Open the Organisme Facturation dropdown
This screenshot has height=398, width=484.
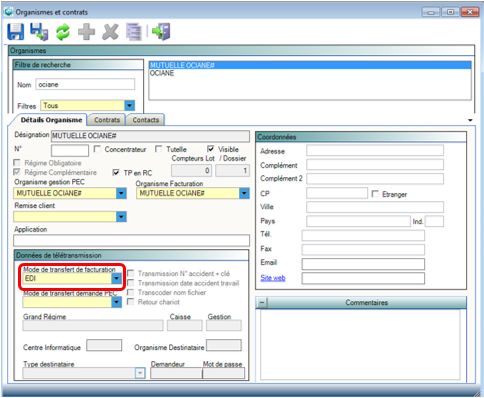[x=244, y=193]
